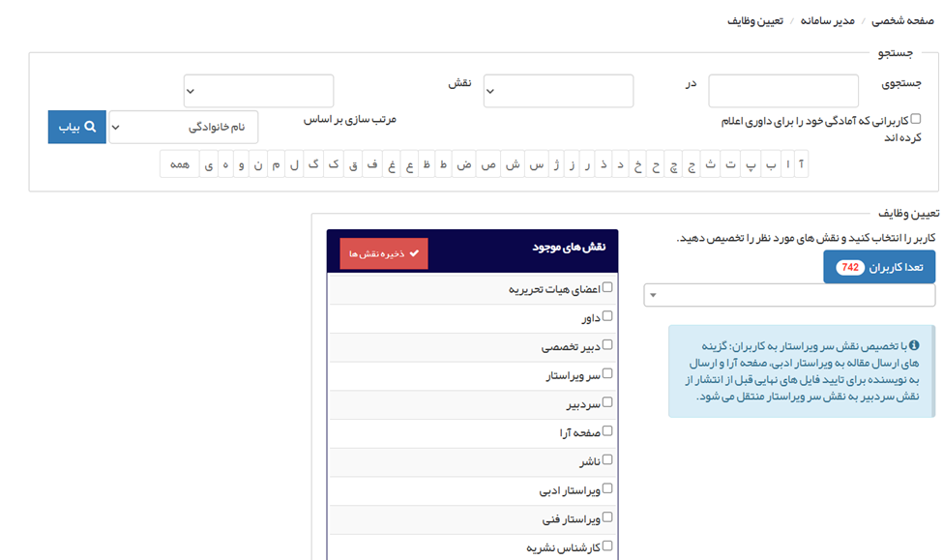
Task: Click the checkmark icon on ذخیره نقش ها
Action: (x=415, y=253)
